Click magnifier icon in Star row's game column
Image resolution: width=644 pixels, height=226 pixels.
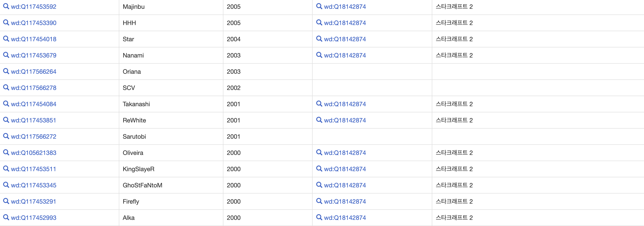(319, 39)
